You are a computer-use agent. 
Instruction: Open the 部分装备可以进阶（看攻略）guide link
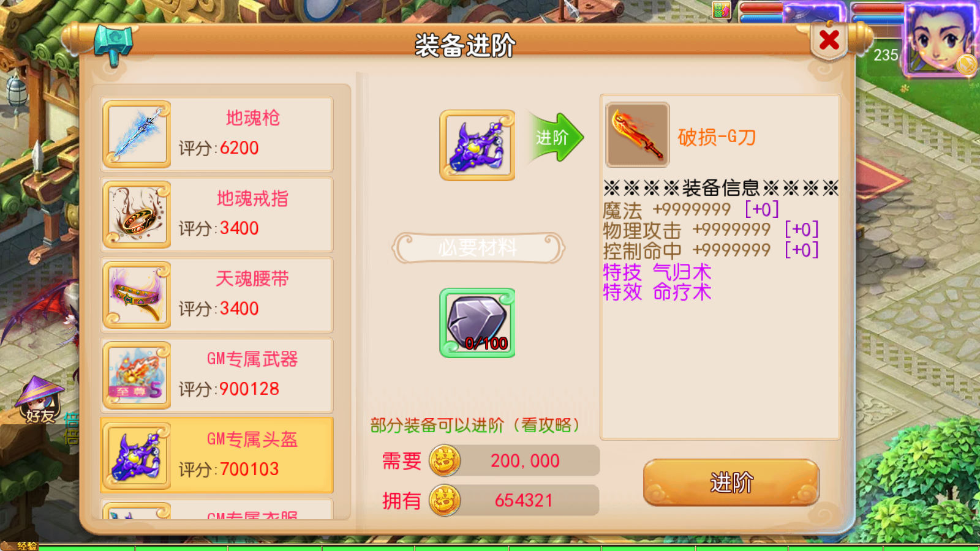(475, 425)
